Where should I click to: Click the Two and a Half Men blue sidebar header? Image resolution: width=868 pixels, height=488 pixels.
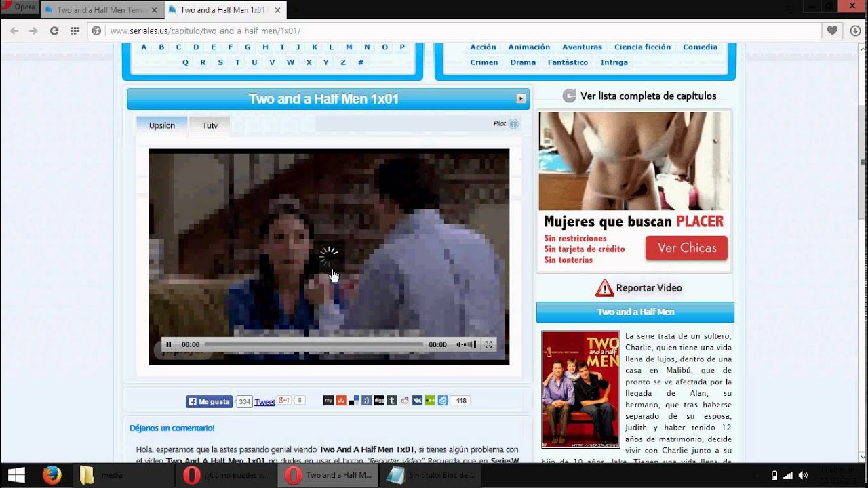pyautogui.click(x=635, y=312)
